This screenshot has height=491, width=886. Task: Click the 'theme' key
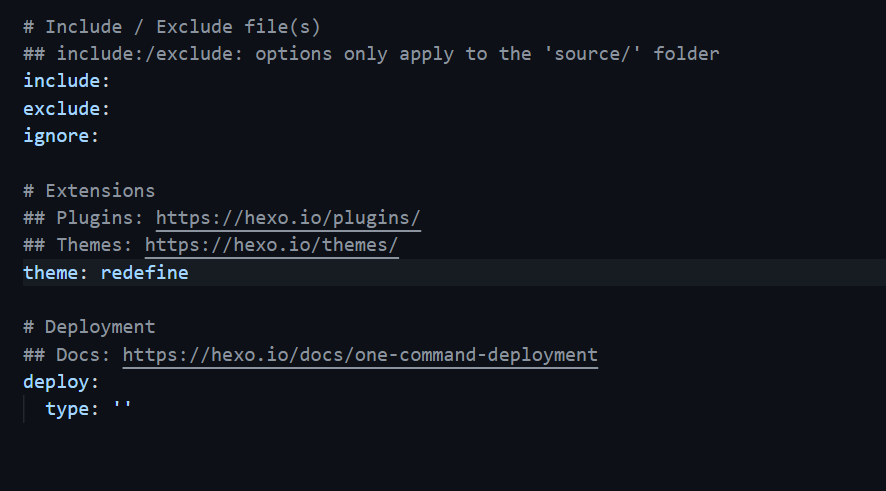55,272
